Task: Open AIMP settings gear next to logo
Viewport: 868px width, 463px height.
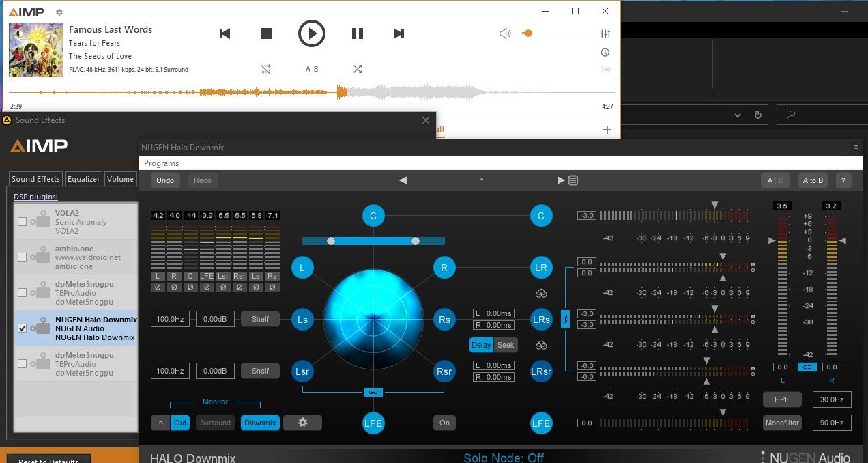Action: pyautogui.click(x=59, y=12)
